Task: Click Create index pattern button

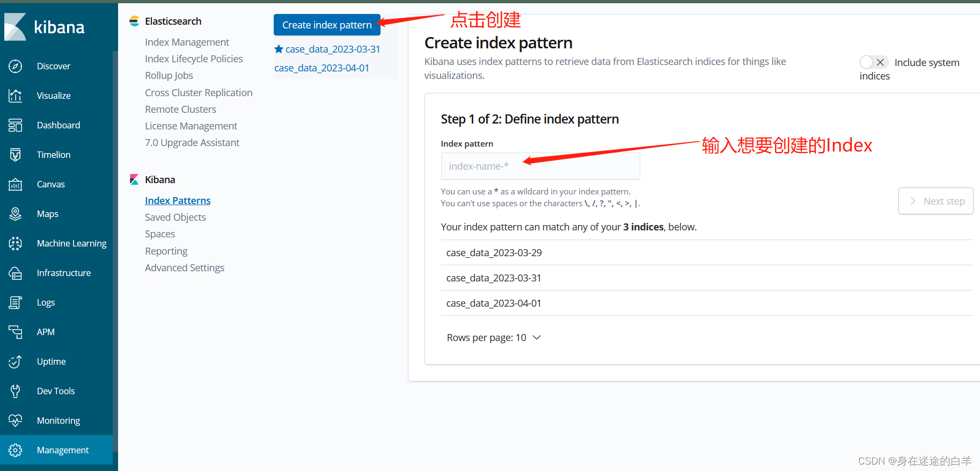Action: tap(327, 25)
